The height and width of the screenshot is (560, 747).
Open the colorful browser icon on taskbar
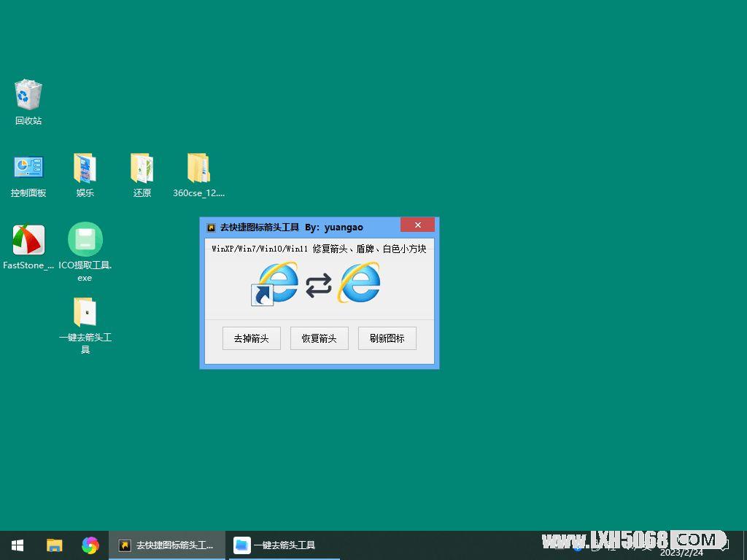coord(90,545)
